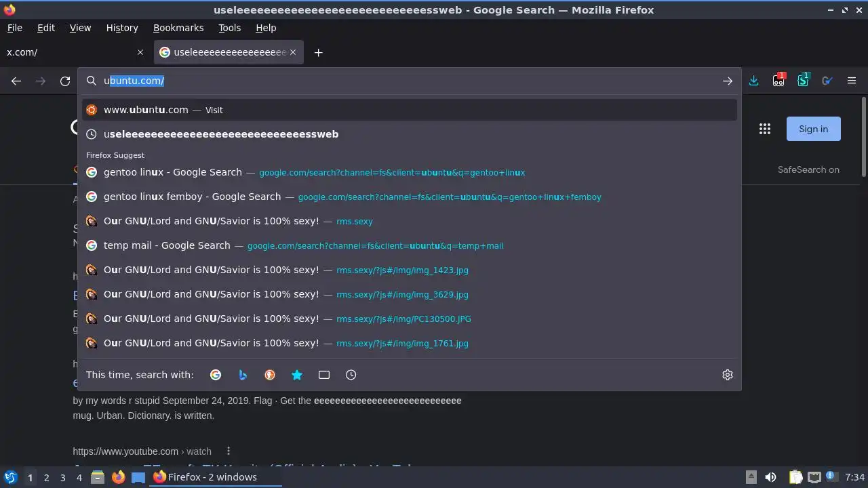Click the taskbar clock showing 7:34
Screen dimensions: 868x488
(855, 477)
